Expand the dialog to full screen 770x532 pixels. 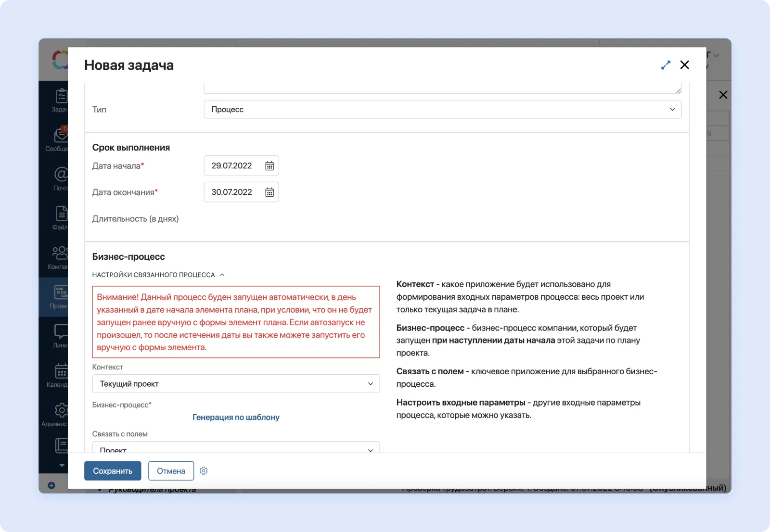pyautogui.click(x=666, y=65)
